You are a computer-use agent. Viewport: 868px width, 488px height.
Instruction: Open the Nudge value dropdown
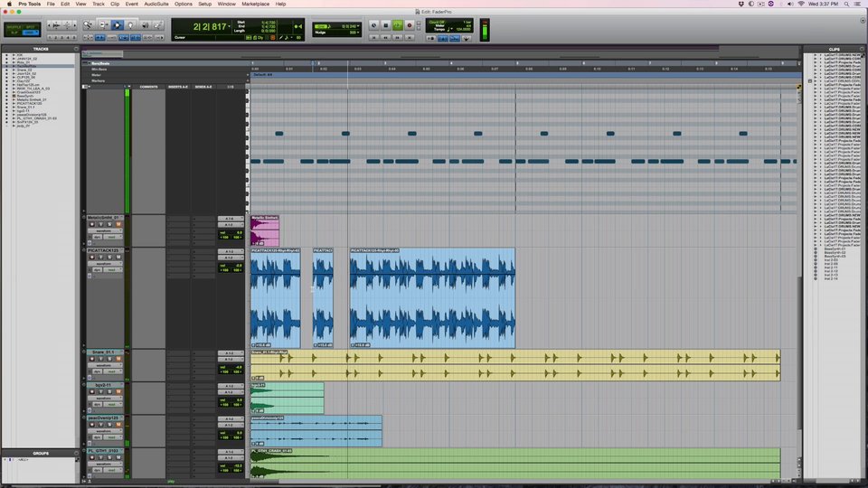[x=358, y=33]
